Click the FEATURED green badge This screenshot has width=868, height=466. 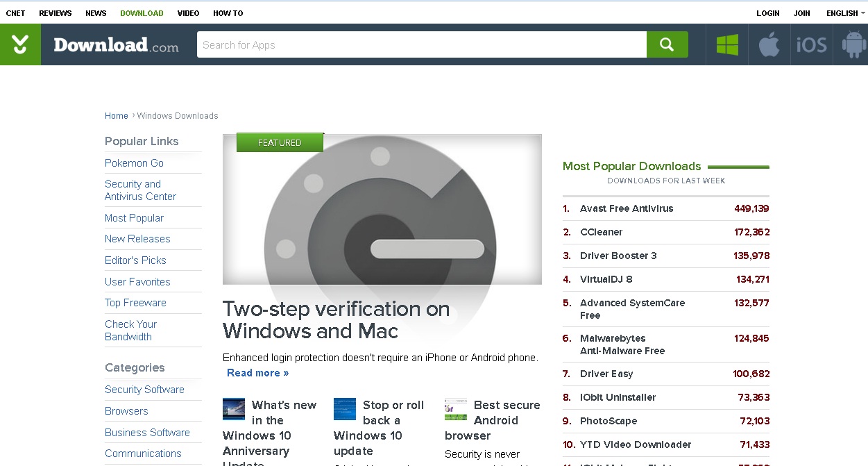pos(280,142)
